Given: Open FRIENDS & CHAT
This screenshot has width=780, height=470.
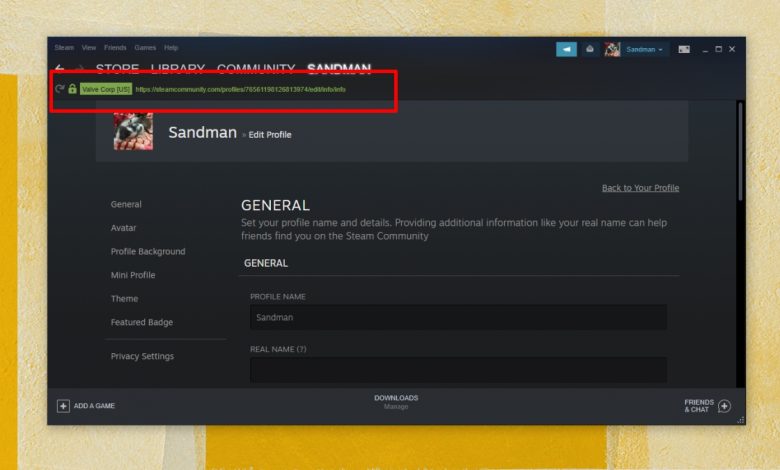Looking at the screenshot, I should click(707, 406).
